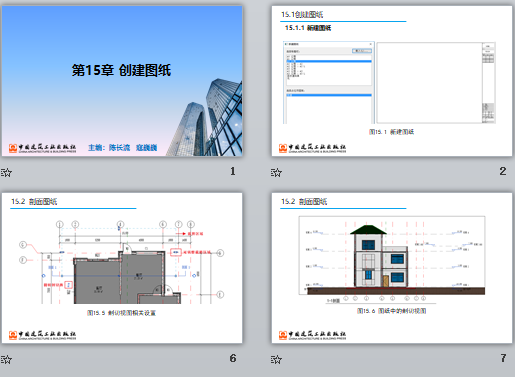Click the title text 第15章 创建图纸
Screen dimensions: 515x377
point(121,70)
